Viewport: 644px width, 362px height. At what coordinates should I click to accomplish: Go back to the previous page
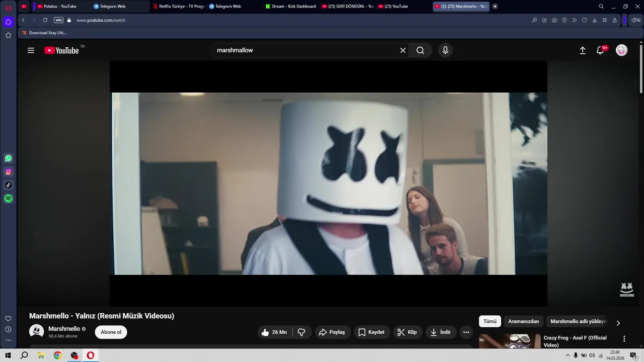coord(23,20)
